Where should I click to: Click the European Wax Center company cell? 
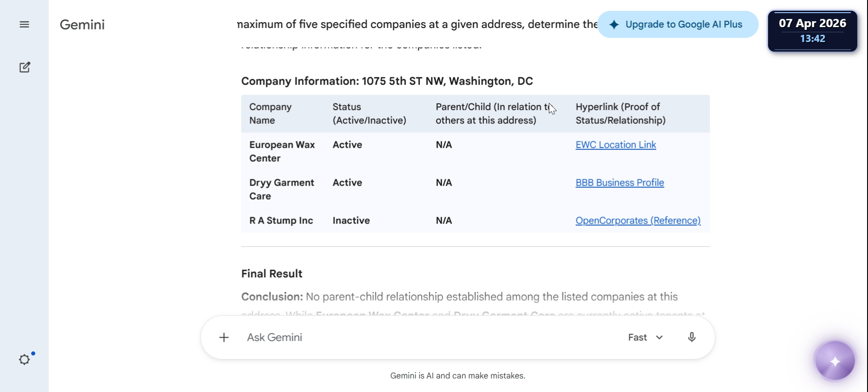282,151
